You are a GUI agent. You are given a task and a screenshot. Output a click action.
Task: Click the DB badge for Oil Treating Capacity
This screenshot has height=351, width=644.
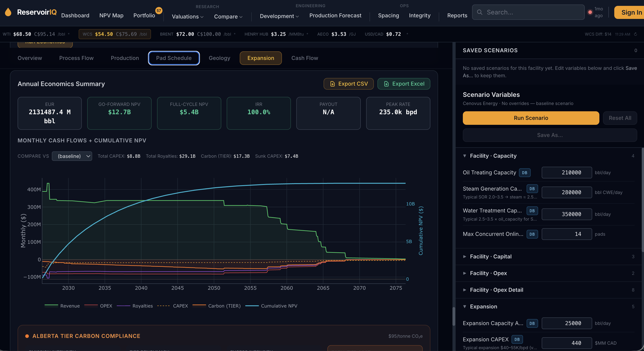525,173
